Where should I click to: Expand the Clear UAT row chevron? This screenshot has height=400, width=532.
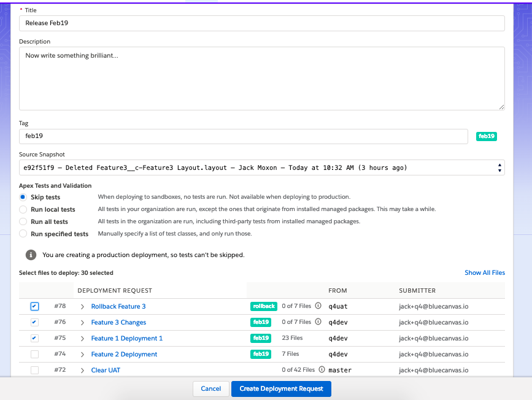coord(82,371)
